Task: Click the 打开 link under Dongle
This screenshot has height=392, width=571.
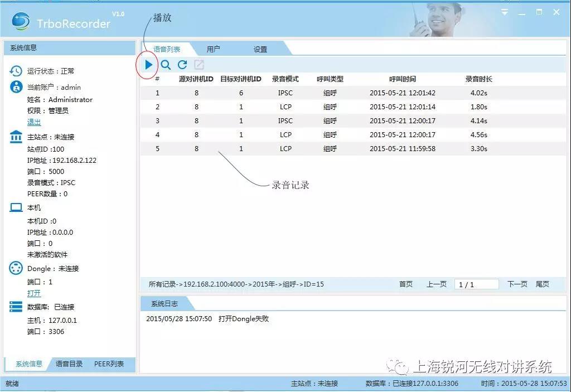Action: (x=34, y=293)
